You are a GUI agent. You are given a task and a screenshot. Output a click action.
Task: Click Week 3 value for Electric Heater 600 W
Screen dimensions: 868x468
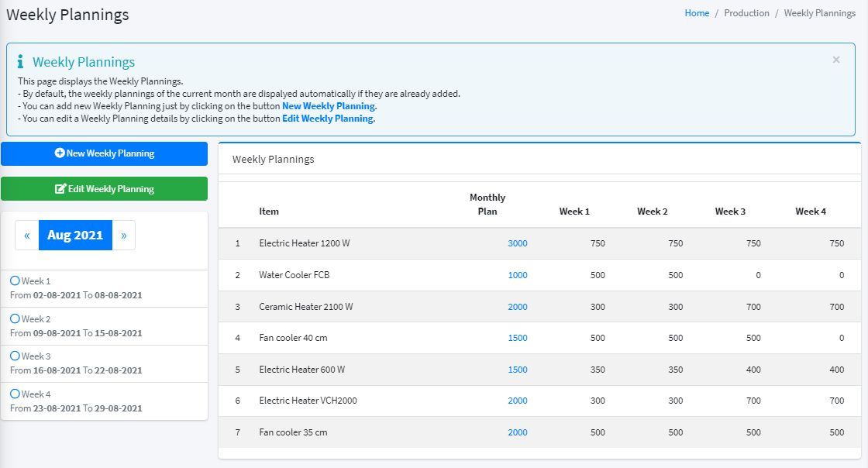[x=753, y=370]
